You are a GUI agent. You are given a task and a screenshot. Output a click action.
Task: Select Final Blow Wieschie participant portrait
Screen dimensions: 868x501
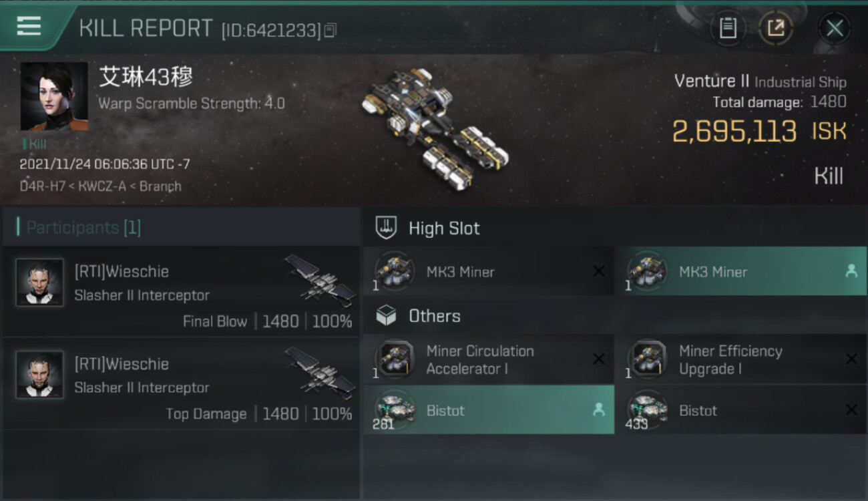pyautogui.click(x=40, y=283)
